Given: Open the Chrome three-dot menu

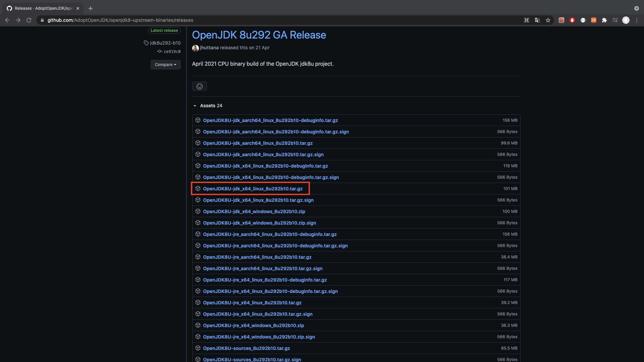Looking at the screenshot, I should tap(637, 20).
